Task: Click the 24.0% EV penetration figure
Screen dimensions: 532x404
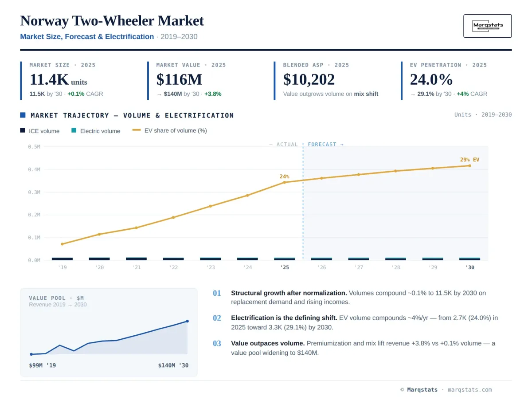Action: click(x=431, y=79)
